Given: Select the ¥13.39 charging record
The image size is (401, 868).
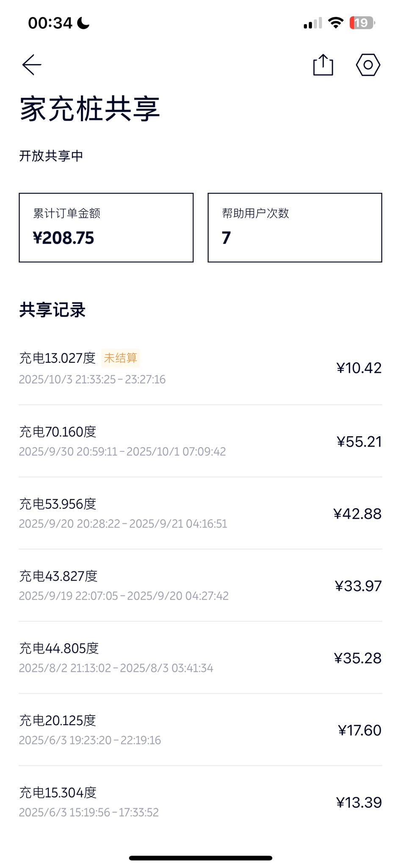Looking at the screenshot, I should 200,802.
